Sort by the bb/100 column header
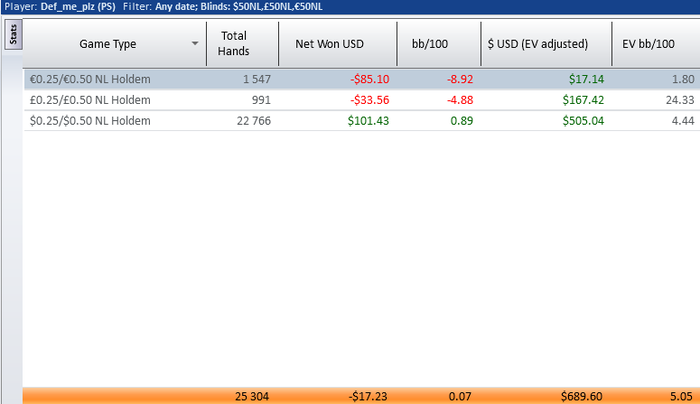The width and height of the screenshot is (700, 404). point(439,44)
